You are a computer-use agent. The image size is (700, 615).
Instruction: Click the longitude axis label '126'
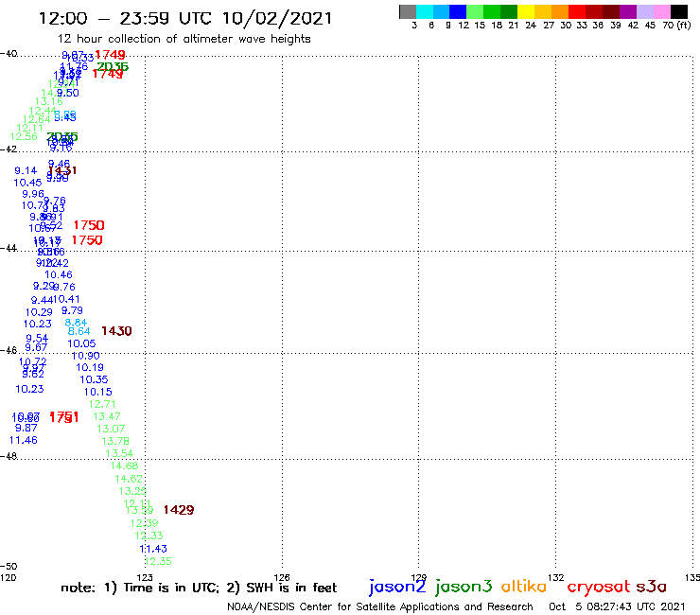[x=282, y=577]
